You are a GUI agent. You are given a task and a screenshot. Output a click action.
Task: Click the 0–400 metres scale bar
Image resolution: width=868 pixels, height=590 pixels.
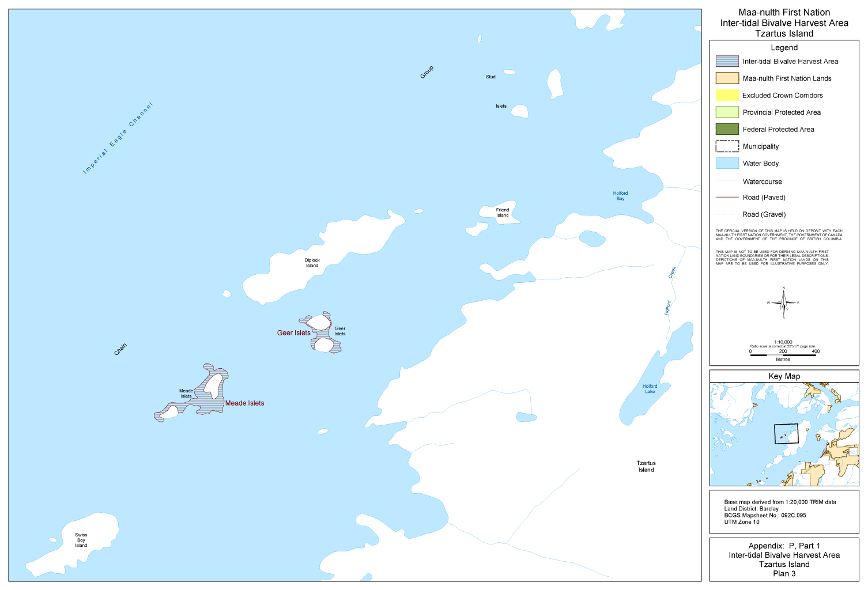(783, 355)
